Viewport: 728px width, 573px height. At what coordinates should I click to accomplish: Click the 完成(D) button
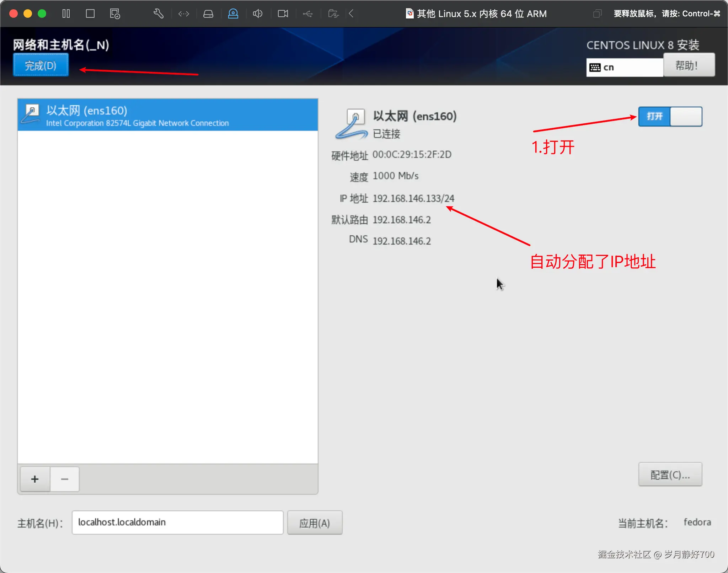coord(41,65)
